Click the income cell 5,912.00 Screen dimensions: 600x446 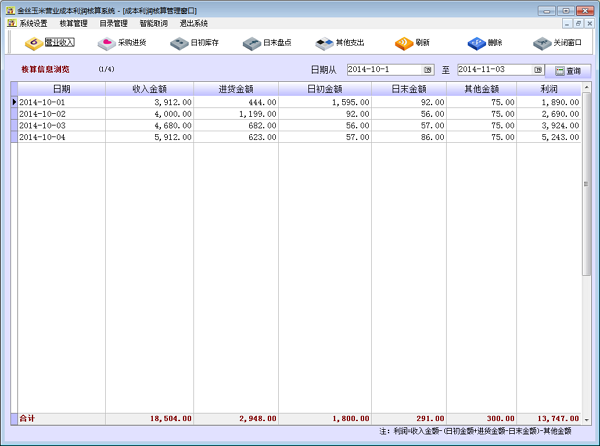[150, 137]
